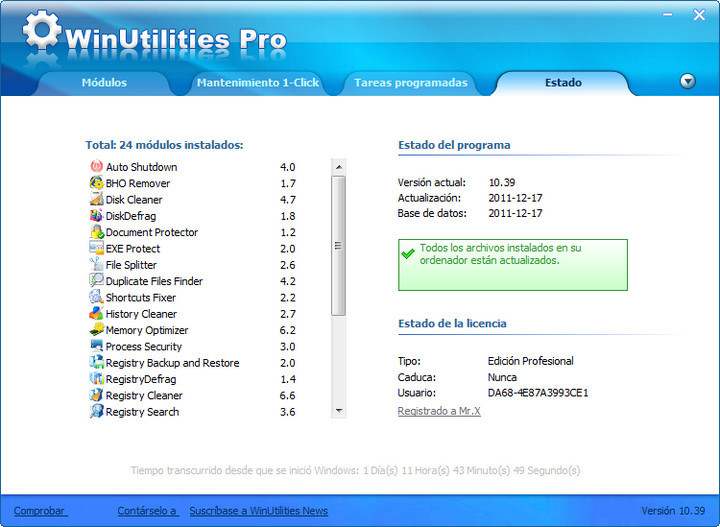Click the Versión actual value 10.39

pyautogui.click(x=502, y=182)
